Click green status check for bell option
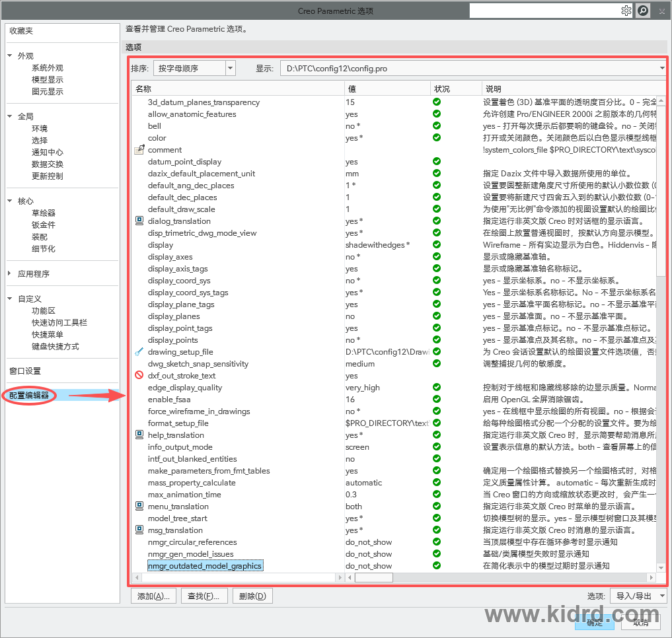Image resolution: width=672 pixels, height=638 pixels. (437, 125)
